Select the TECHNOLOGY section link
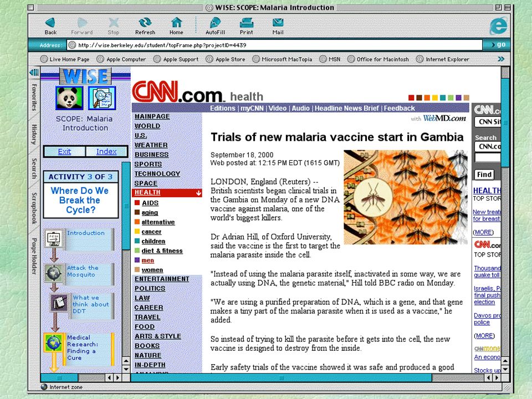Screen dimensions: 532x399 coord(157,173)
